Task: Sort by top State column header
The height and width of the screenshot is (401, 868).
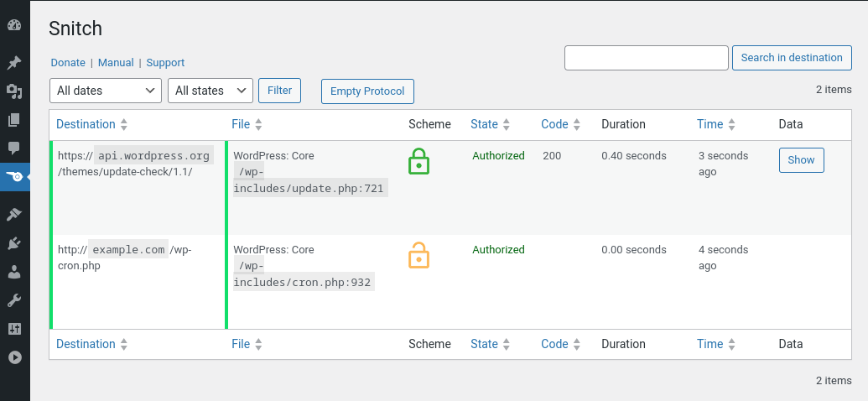Action: 485,124
